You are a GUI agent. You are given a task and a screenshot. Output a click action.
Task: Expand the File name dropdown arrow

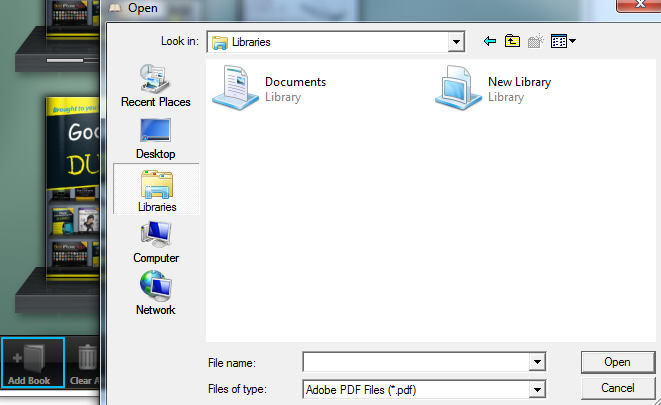(x=537, y=362)
